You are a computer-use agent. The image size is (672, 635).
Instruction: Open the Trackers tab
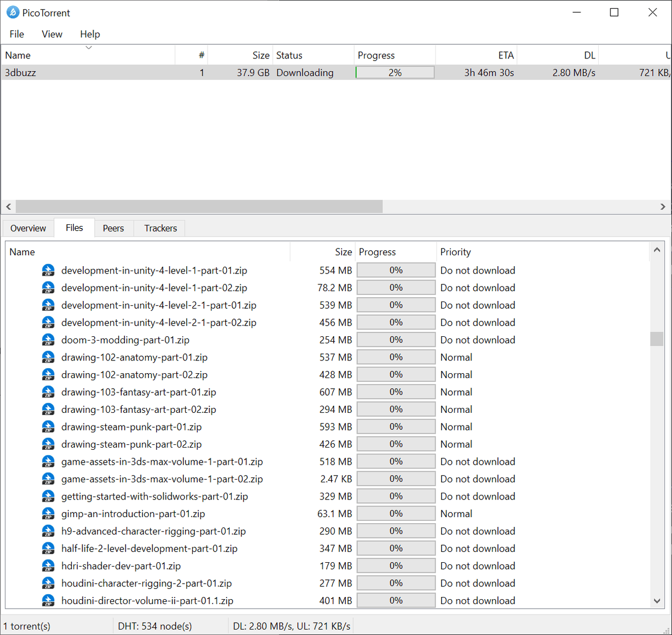tap(161, 228)
